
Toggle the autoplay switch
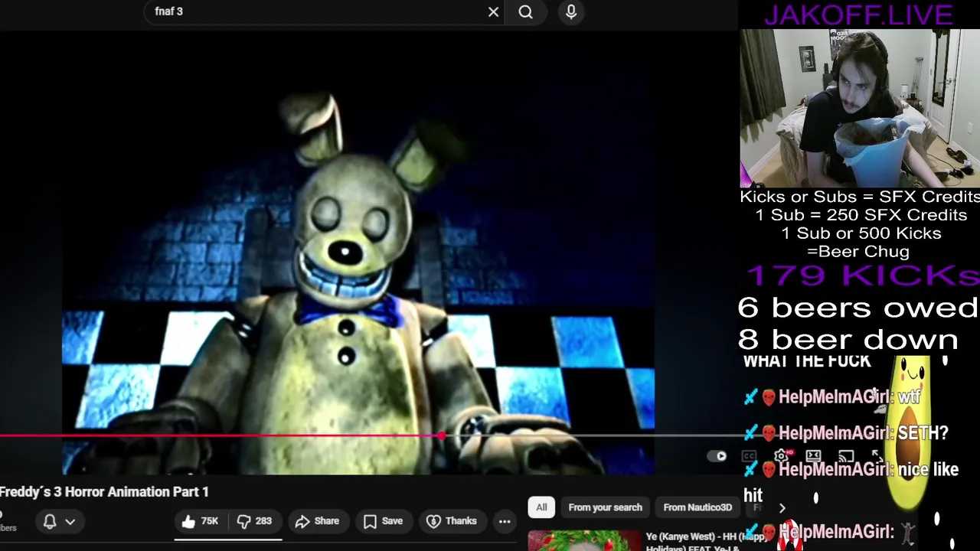(717, 456)
